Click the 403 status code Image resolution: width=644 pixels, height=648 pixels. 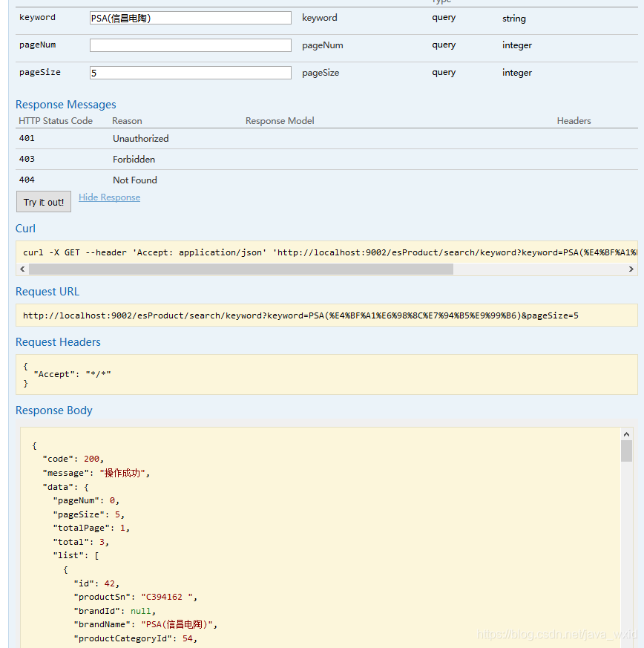[x=27, y=159]
